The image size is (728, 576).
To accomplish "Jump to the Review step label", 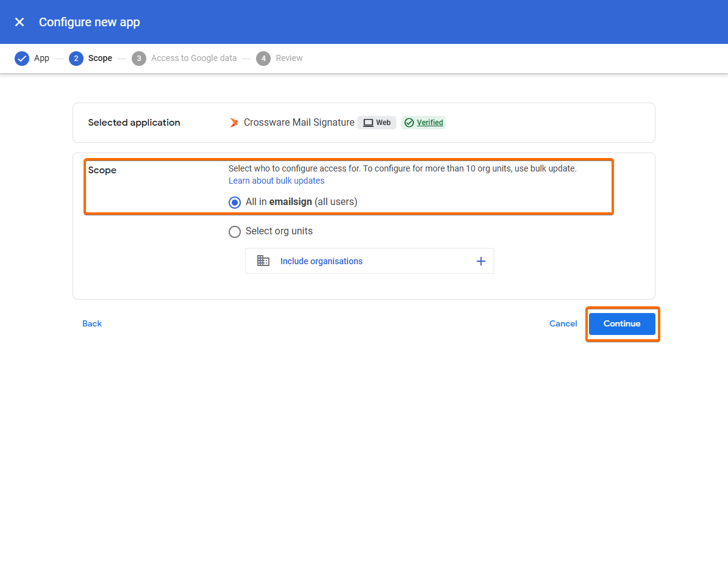I will tap(289, 59).
